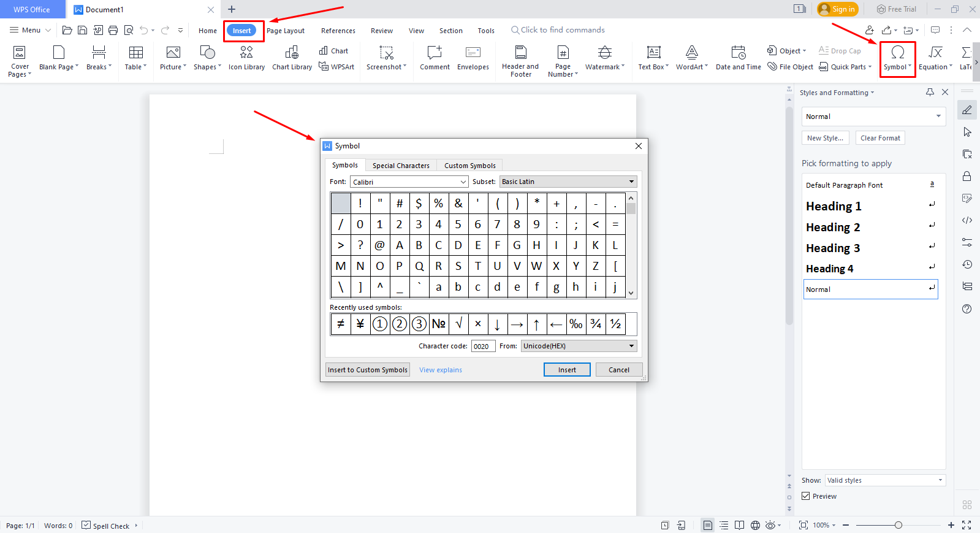
Task: Click the zoom out minus button
Action: click(x=846, y=525)
